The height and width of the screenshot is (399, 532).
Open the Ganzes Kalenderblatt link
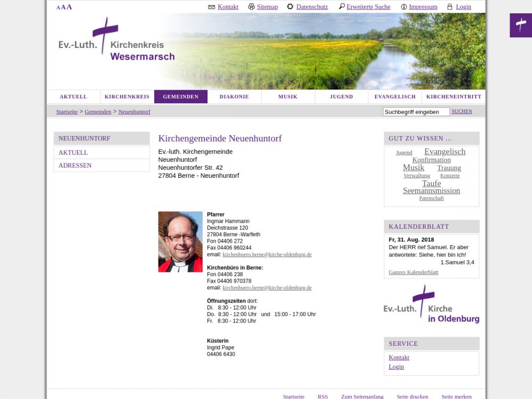413,272
